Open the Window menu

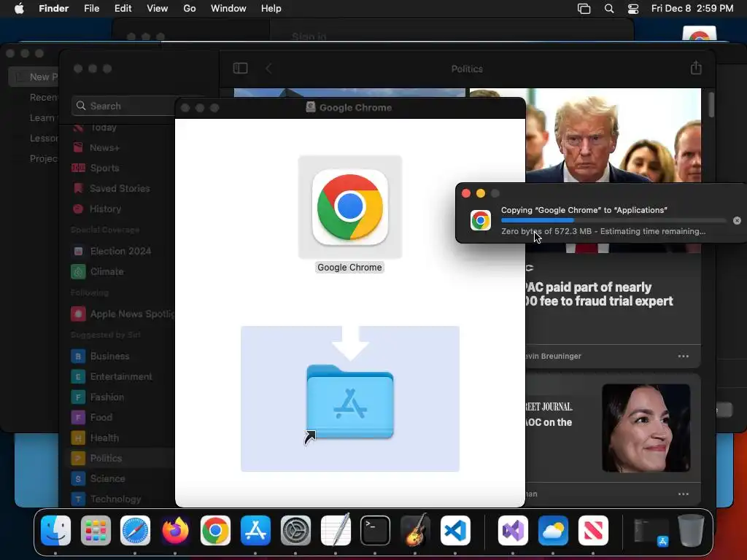(x=228, y=9)
